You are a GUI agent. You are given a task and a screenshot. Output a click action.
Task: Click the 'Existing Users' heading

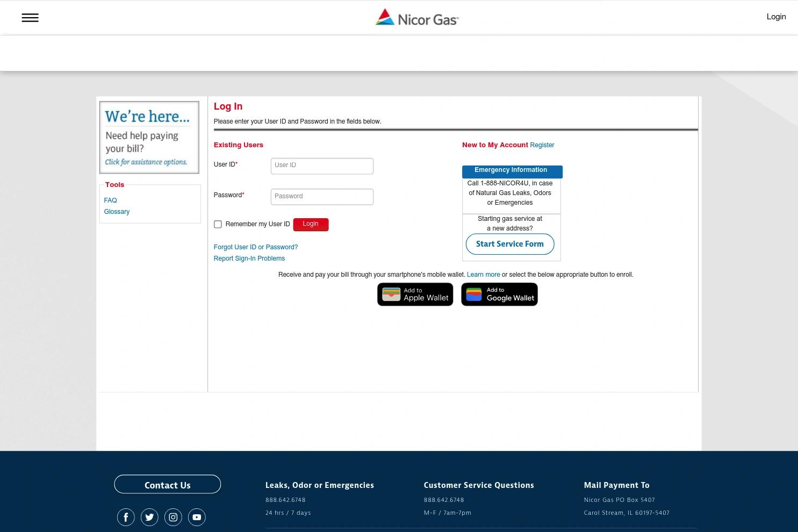pyautogui.click(x=239, y=145)
